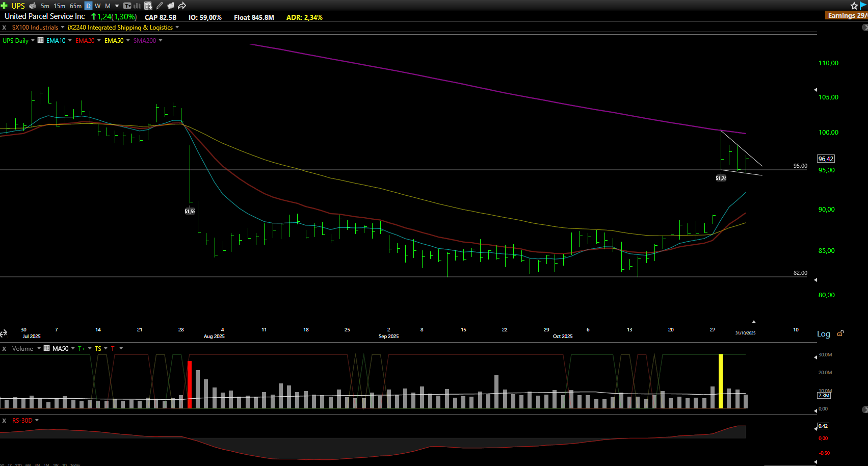Click the yellow earnings volume bar
This screenshot has height=466, width=868.
click(721, 381)
